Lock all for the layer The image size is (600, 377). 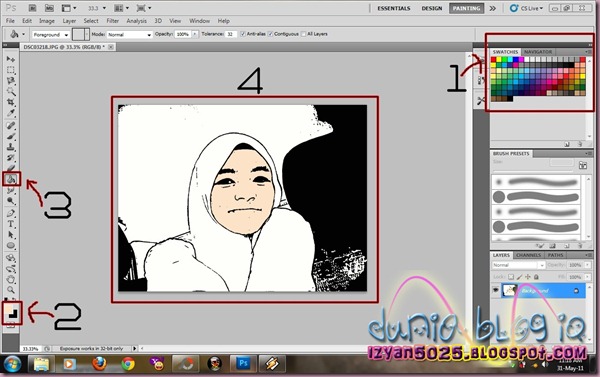click(x=536, y=276)
